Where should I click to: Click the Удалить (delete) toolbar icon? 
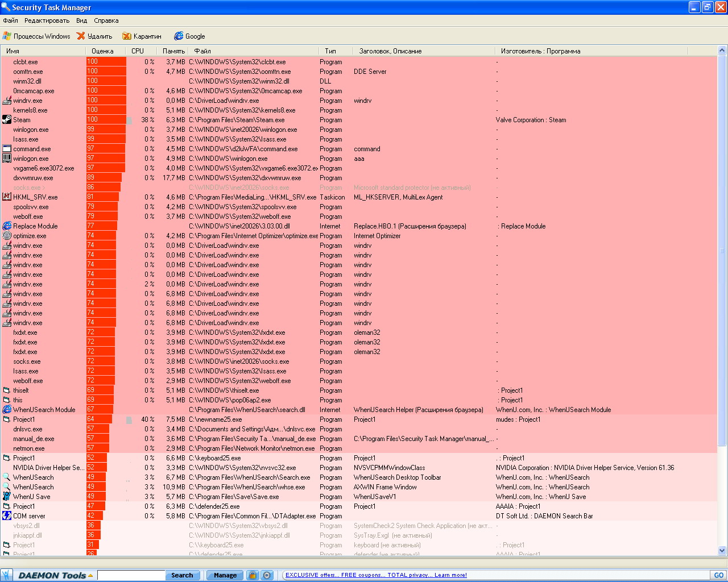point(81,36)
